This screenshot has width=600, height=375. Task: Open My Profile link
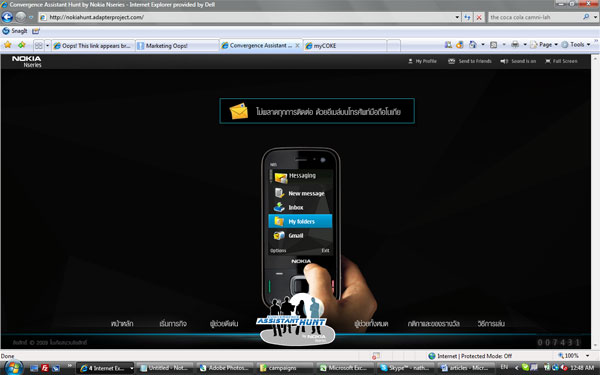click(x=422, y=61)
